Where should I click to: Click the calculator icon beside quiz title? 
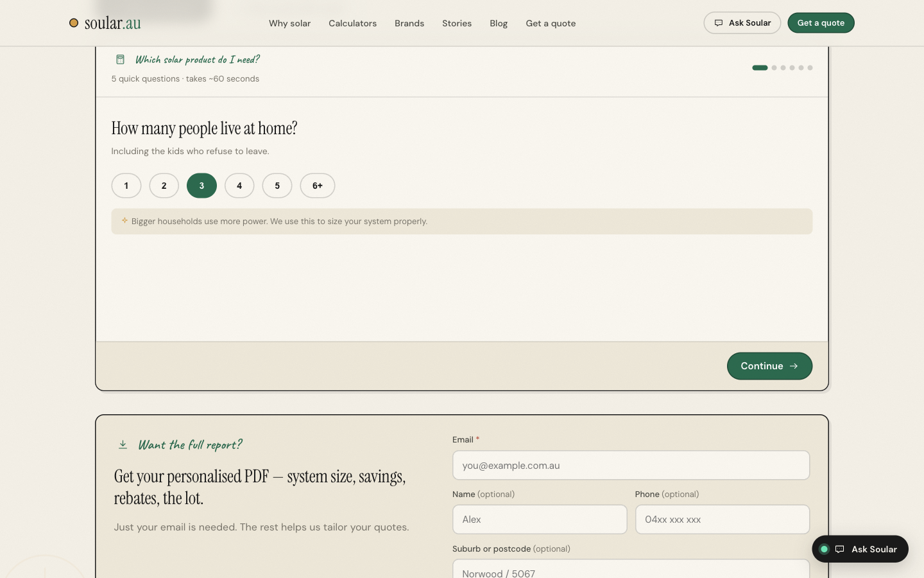[120, 60]
